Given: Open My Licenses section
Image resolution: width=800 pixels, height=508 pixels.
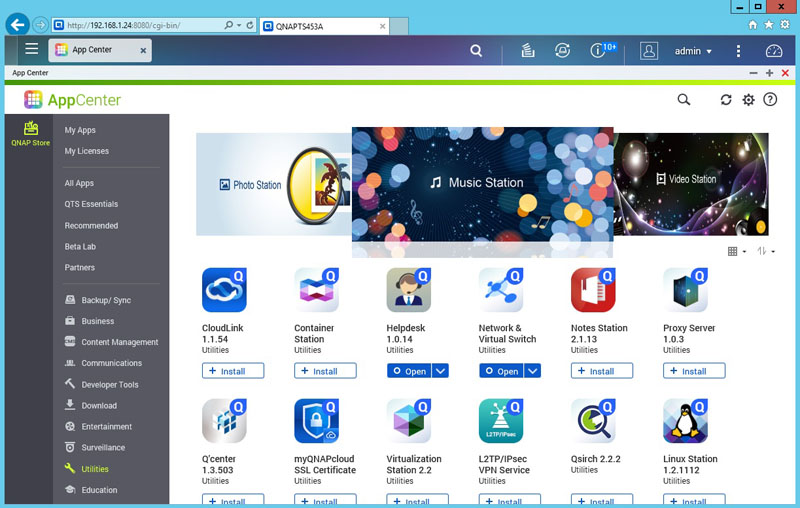Looking at the screenshot, I should point(87,151).
